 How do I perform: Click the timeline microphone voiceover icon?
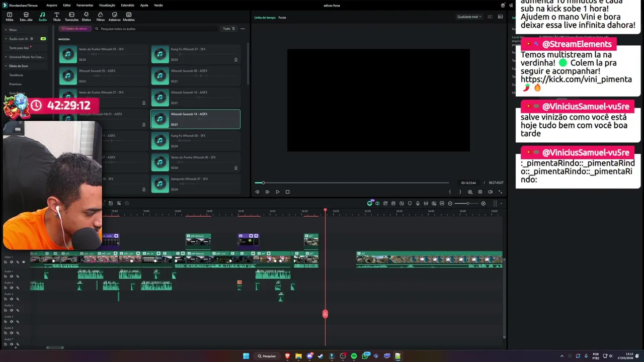[x=418, y=203]
